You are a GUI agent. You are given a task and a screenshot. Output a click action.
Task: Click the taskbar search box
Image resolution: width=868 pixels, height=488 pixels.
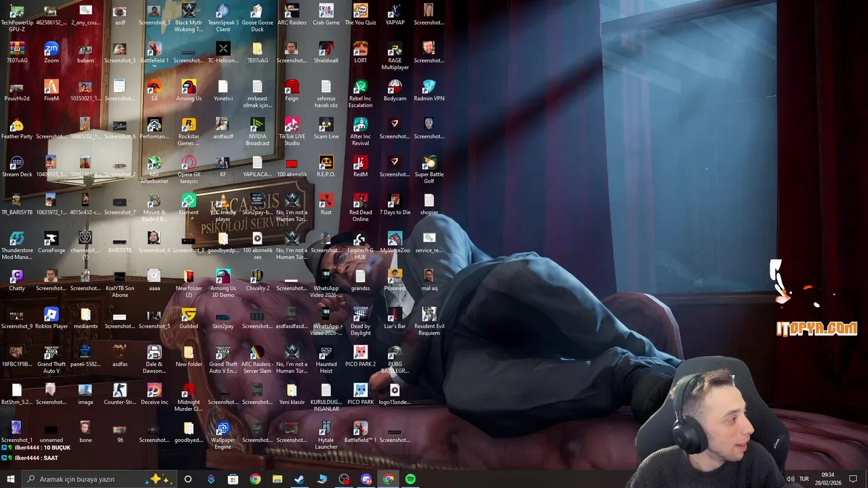pyautogui.click(x=100, y=479)
